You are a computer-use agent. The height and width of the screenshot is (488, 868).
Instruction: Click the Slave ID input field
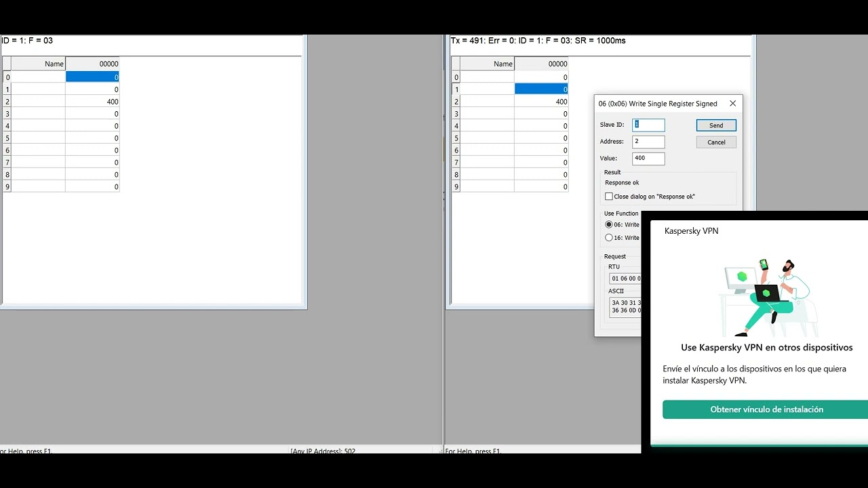648,125
